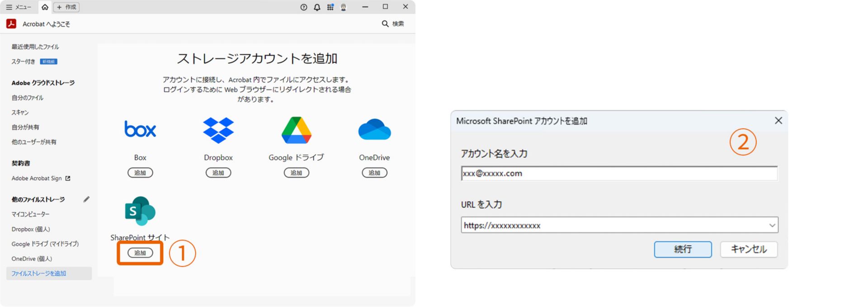Open 最近使用したファイル in the sidebar
The width and height of the screenshot is (868, 307).
[35, 47]
